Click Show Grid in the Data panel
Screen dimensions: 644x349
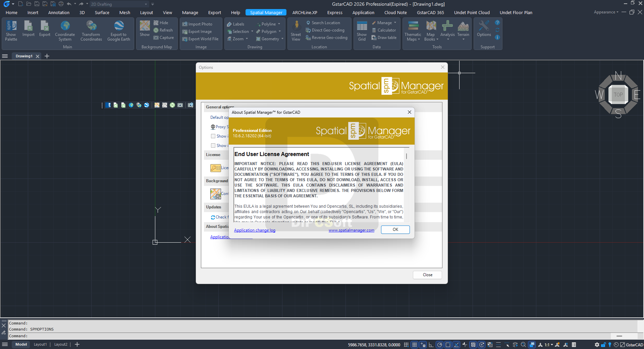(362, 31)
